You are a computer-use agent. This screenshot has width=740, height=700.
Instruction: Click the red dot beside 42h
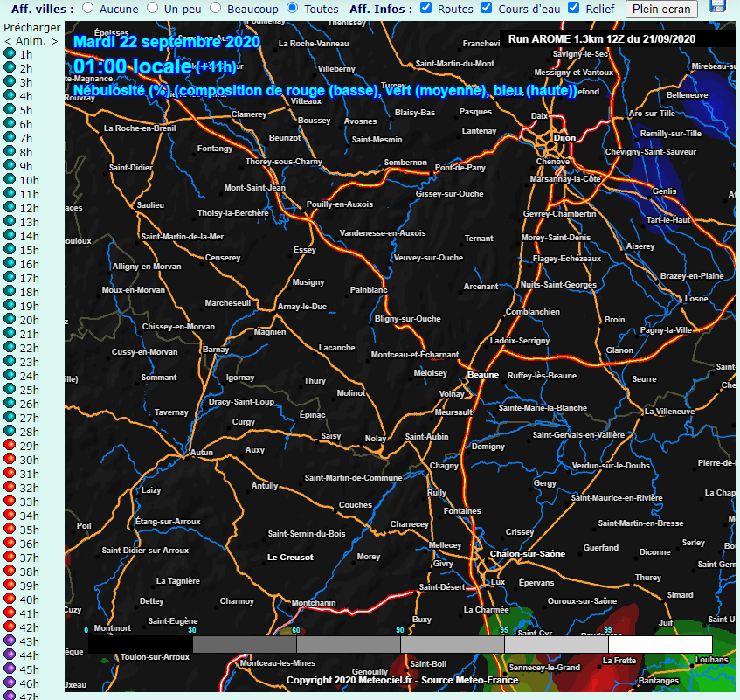point(10,627)
